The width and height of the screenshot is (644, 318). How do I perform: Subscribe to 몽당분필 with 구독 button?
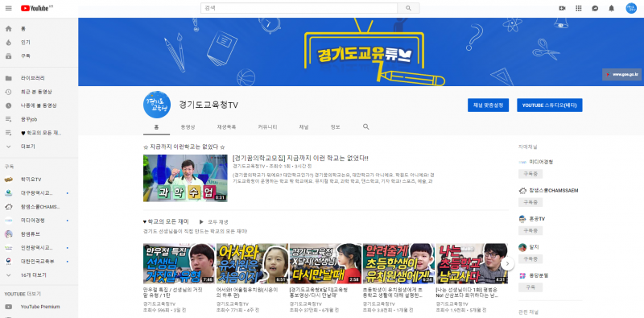(x=530, y=287)
